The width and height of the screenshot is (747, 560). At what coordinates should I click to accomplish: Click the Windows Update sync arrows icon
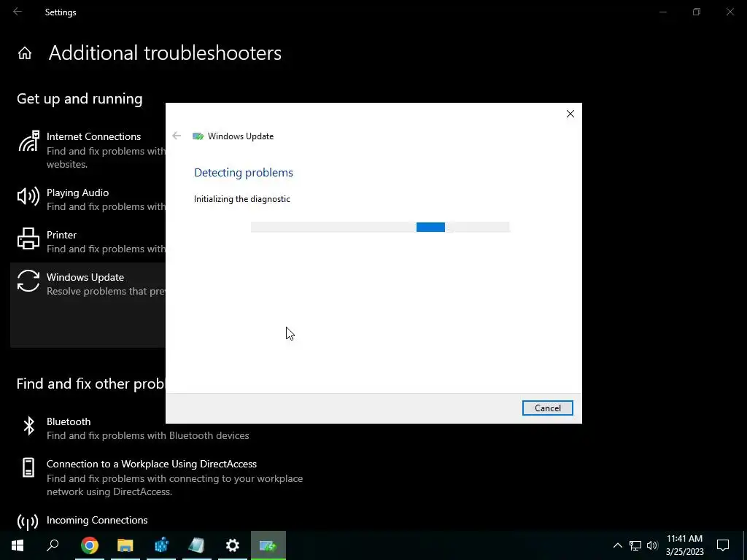click(x=28, y=281)
